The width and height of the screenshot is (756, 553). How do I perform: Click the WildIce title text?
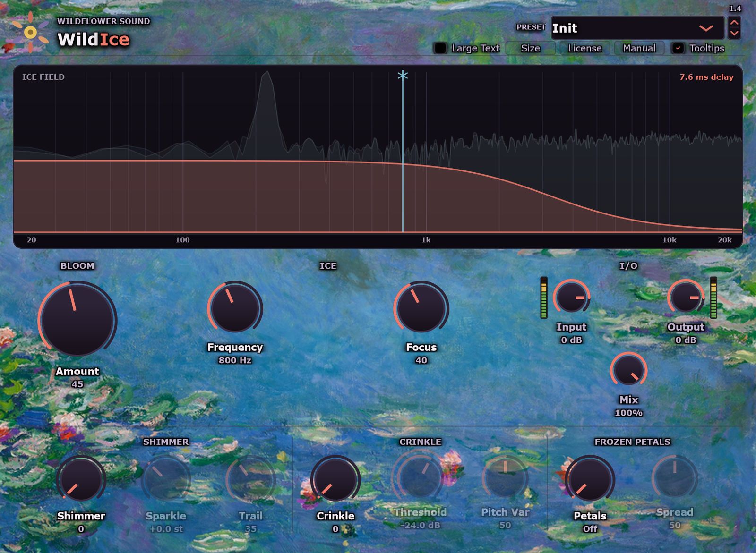(93, 39)
